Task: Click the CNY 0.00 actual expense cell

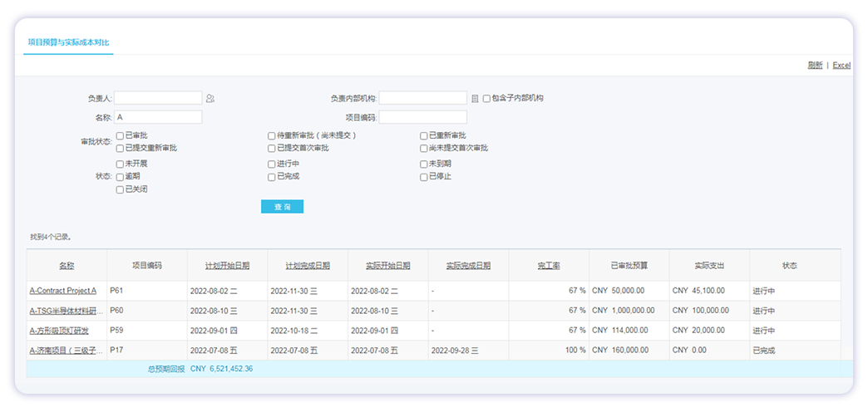Action: click(710, 351)
